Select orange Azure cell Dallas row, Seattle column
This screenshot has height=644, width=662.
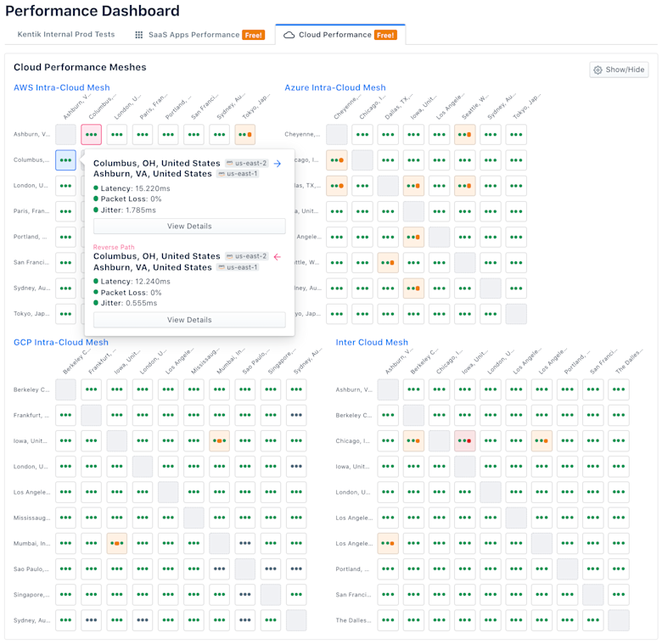[x=465, y=186]
